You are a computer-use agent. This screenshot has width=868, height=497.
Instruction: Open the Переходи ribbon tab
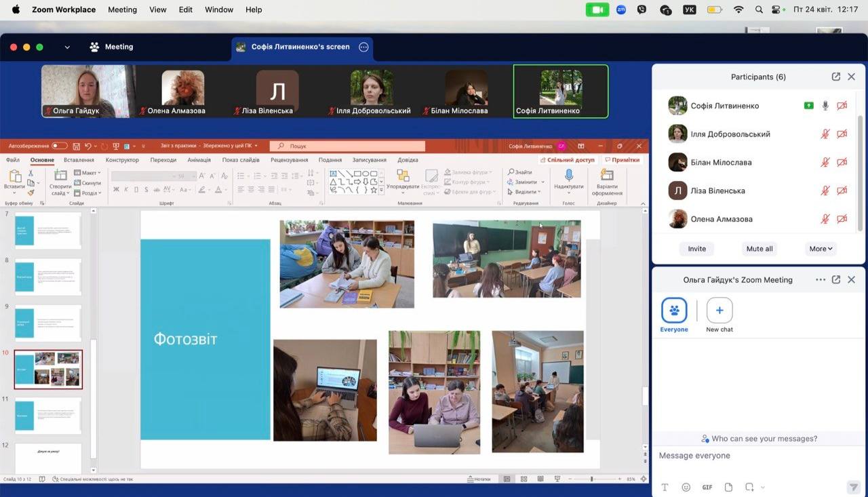163,160
